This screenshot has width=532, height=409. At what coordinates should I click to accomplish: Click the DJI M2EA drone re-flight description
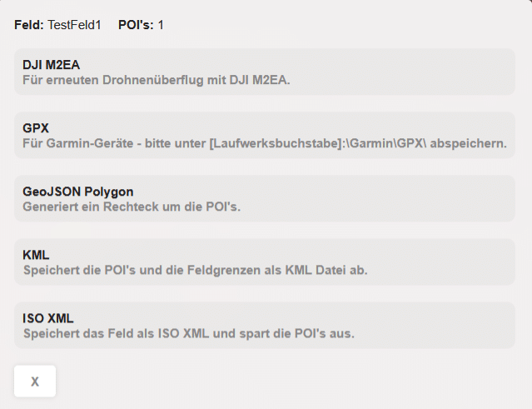[x=156, y=81]
